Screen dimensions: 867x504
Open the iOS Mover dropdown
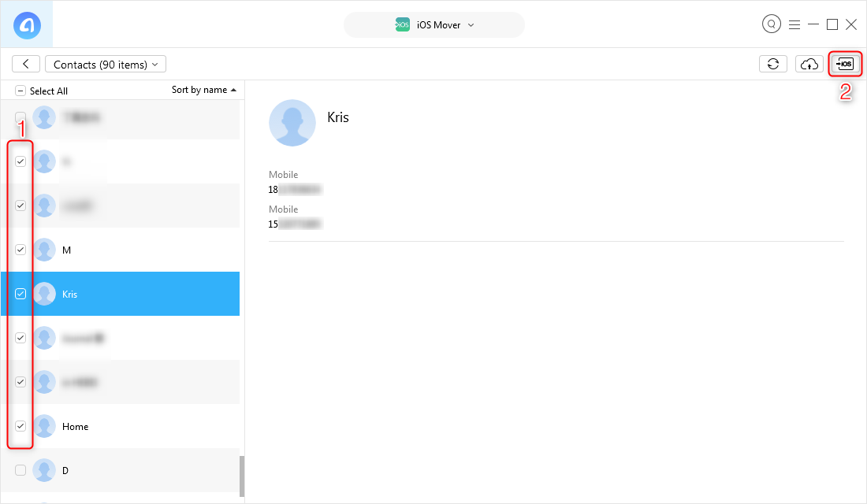[471, 24]
